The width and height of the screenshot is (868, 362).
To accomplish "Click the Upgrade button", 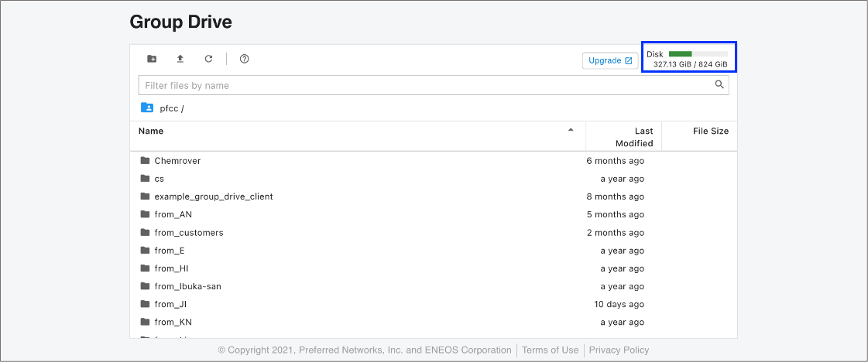I will click(x=610, y=60).
